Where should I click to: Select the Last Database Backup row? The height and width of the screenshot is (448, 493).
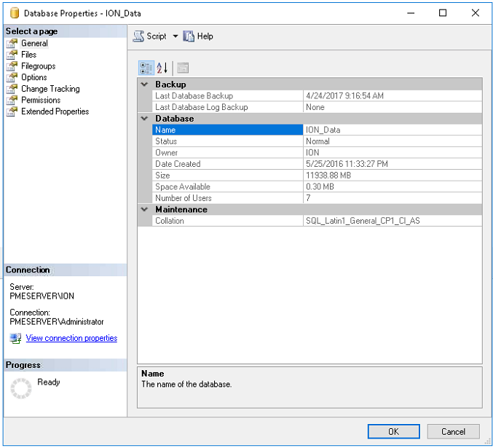tap(317, 95)
